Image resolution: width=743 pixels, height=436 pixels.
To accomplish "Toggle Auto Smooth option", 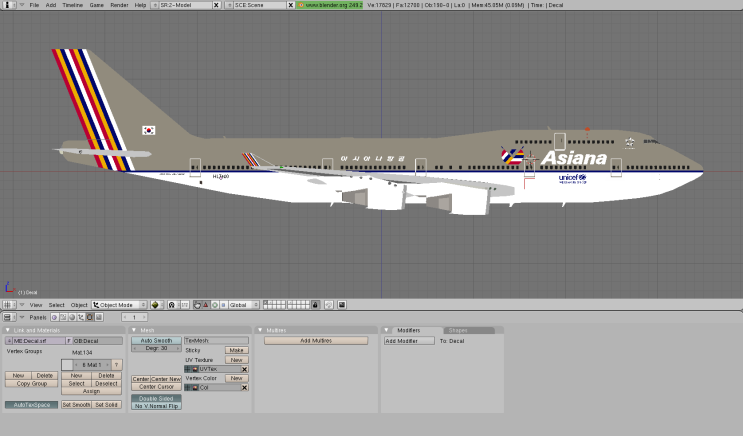I will pos(156,340).
